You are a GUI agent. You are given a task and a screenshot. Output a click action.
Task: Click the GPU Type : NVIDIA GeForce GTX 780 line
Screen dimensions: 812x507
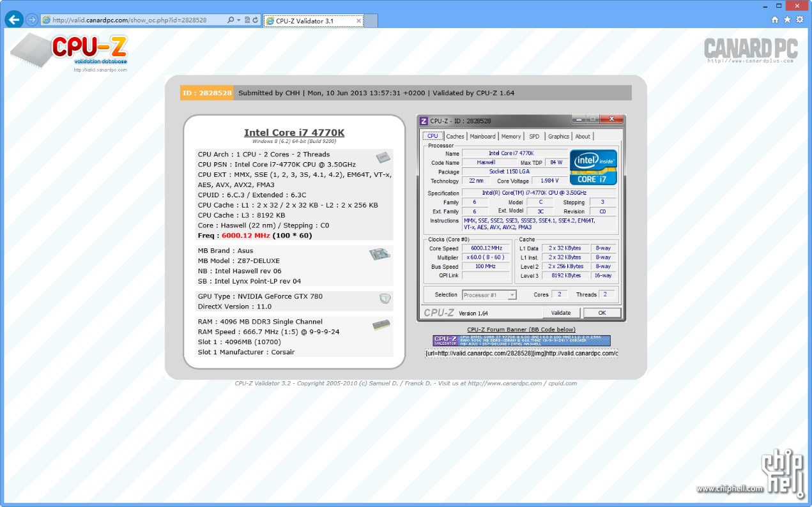pyautogui.click(x=260, y=296)
